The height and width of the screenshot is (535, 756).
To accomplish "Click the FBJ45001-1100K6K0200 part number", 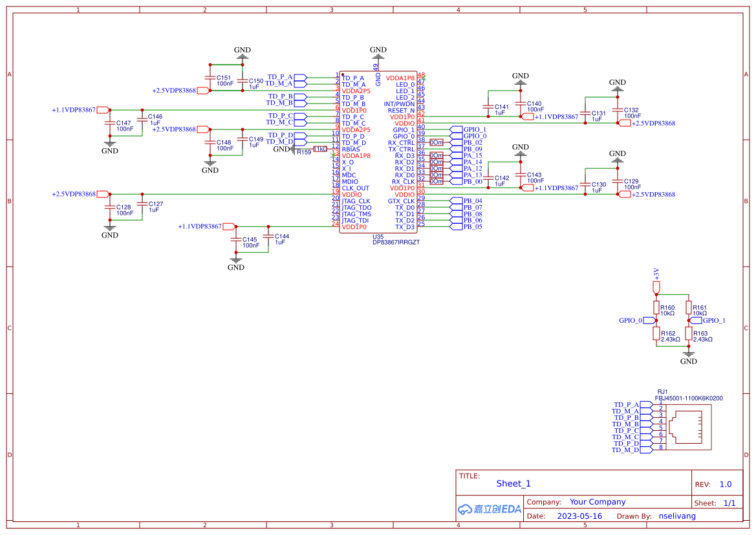I will coord(689,398).
